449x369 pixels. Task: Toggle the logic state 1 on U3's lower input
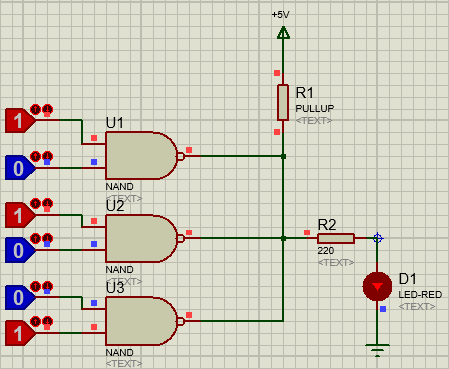tap(19, 333)
